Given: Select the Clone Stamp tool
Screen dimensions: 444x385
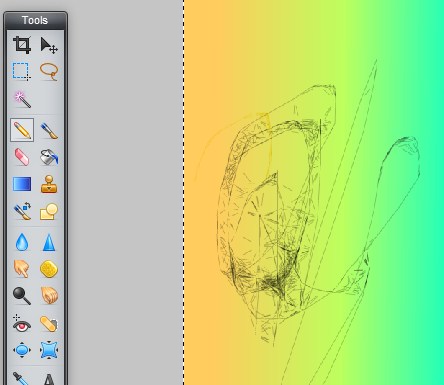Looking at the screenshot, I should pos(49,184).
